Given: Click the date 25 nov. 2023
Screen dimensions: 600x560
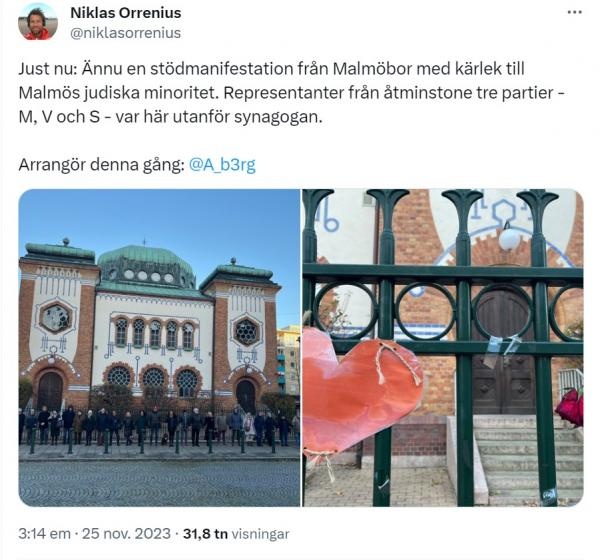Looking at the screenshot, I should point(126,534).
